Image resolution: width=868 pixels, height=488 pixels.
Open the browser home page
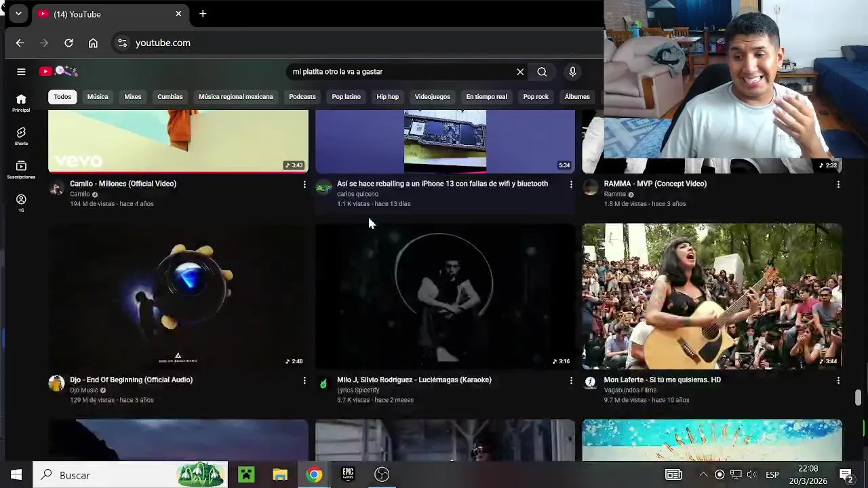[93, 43]
